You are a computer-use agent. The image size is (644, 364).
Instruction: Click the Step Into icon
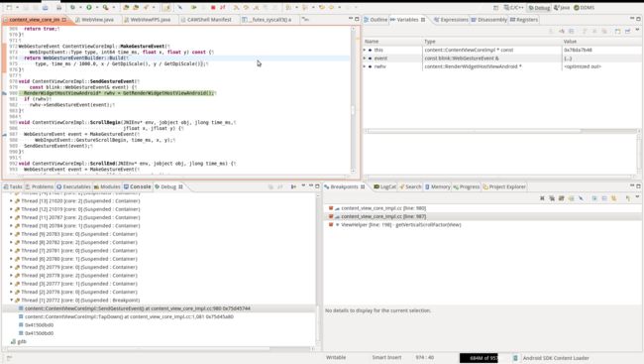coord(236,7)
